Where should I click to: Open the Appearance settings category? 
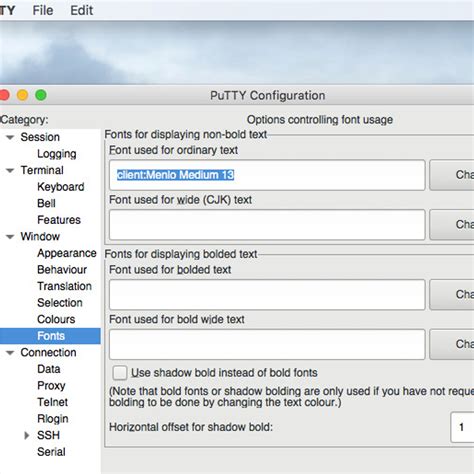[67, 253]
